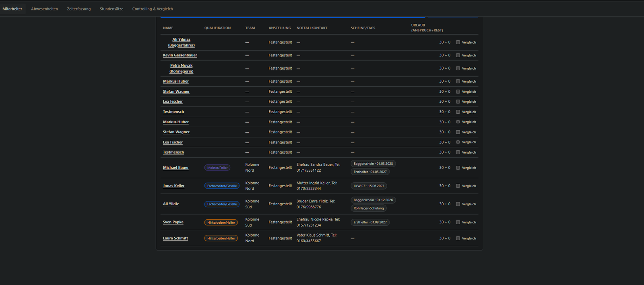Click the Meister/Polier qualification badge
This screenshot has height=285, width=644.
point(217,168)
